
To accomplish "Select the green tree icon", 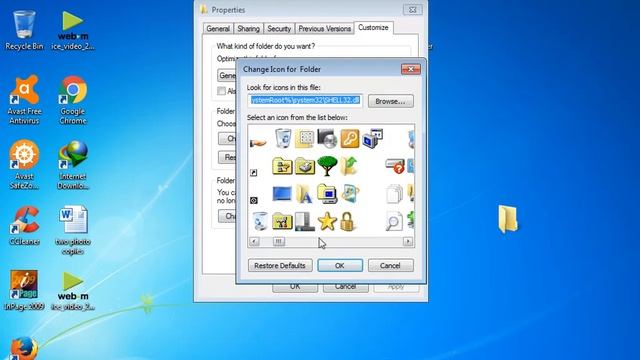I will tap(327, 166).
